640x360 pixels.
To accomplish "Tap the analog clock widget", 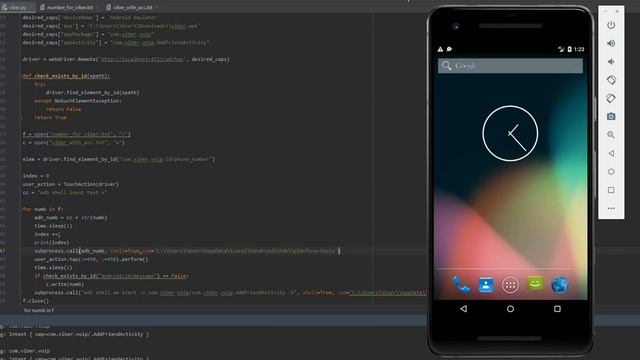I will (x=510, y=133).
